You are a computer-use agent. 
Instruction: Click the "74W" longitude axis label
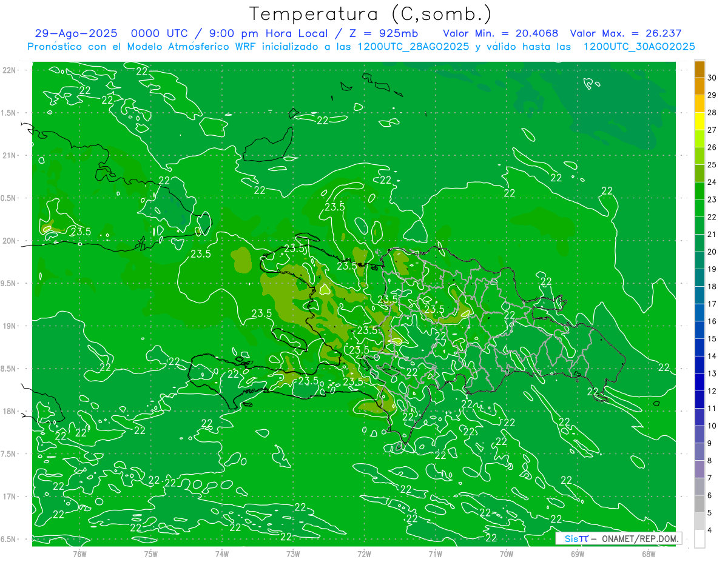222,554
